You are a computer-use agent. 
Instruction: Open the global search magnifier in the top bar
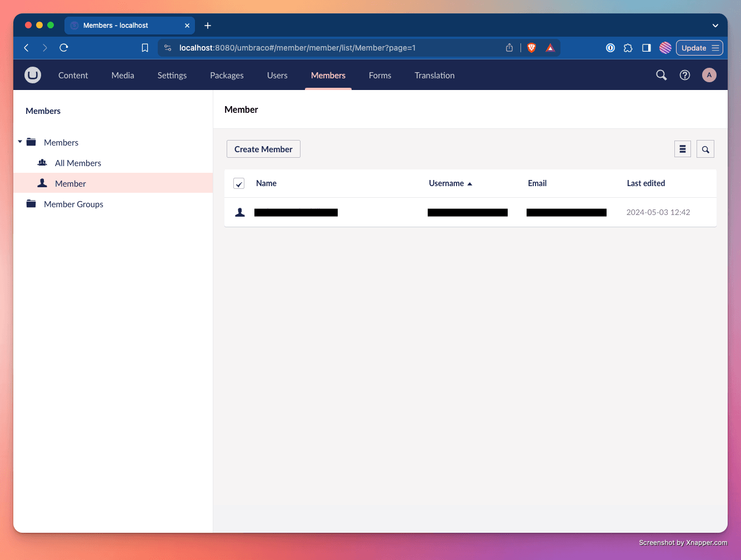coord(661,74)
